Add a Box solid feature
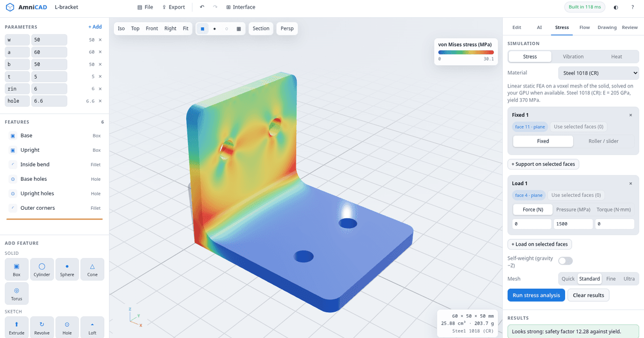 17,269
